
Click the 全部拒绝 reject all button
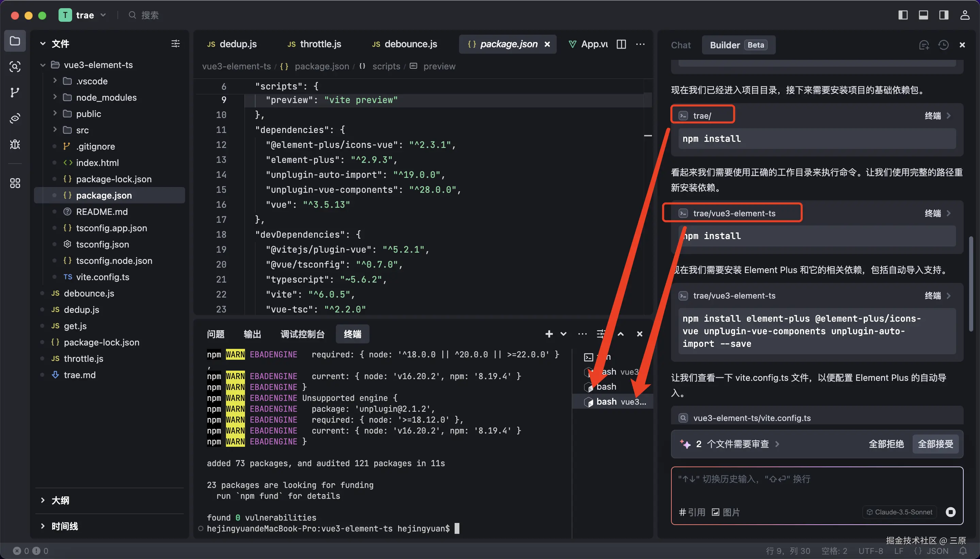point(886,444)
